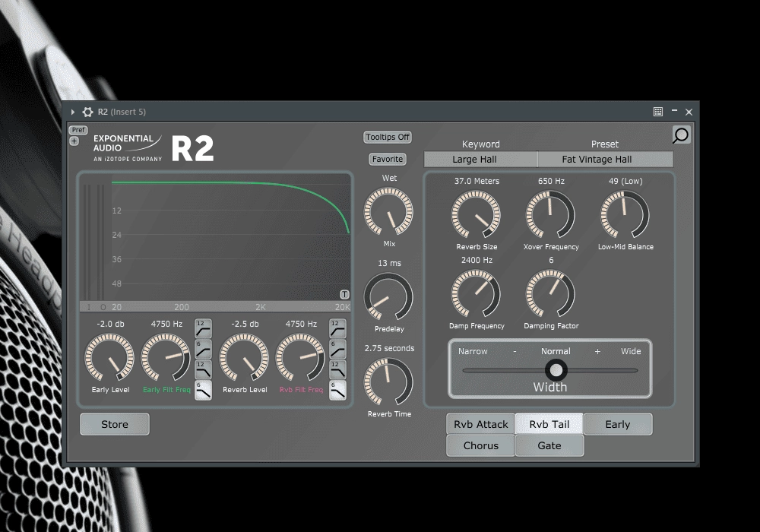Image resolution: width=760 pixels, height=532 pixels.
Task: Click the -2.5 db reverb level value
Action: tap(245, 324)
